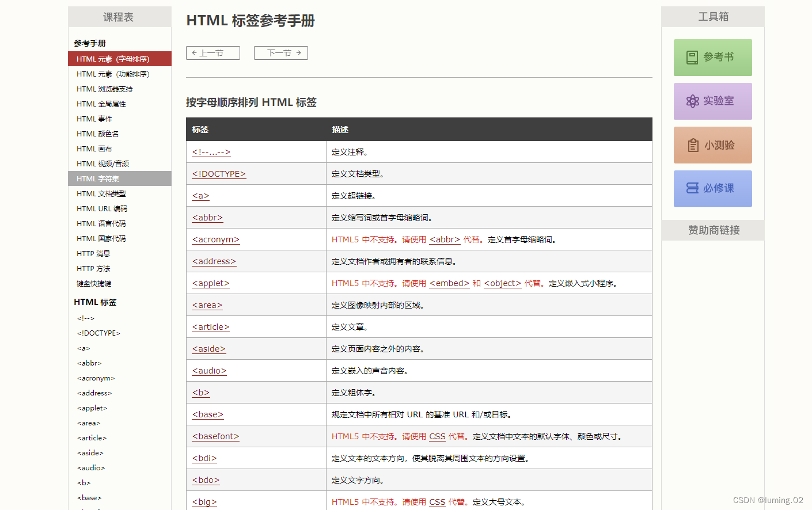The image size is (812, 510).
Task: Click the stack icon on 必修课 button
Action: (x=692, y=188)
